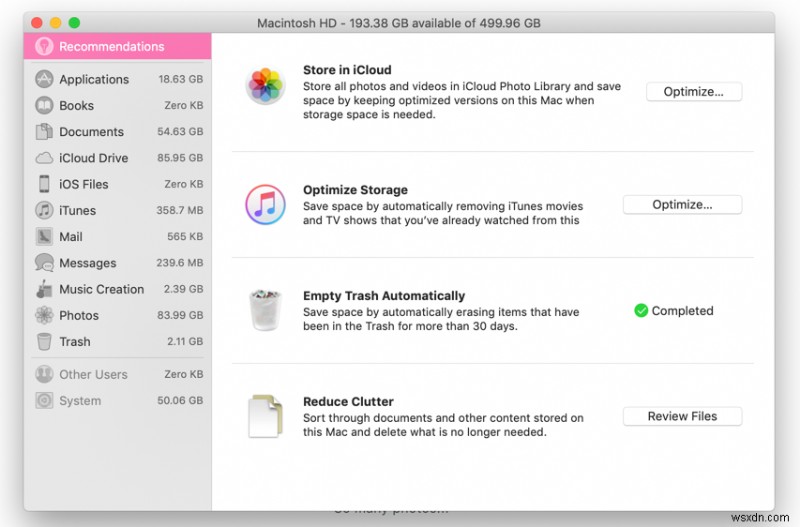The height and width of the screenshot is (527, 800).
Task: Click the Completed status label
Action: pos(682,311)
